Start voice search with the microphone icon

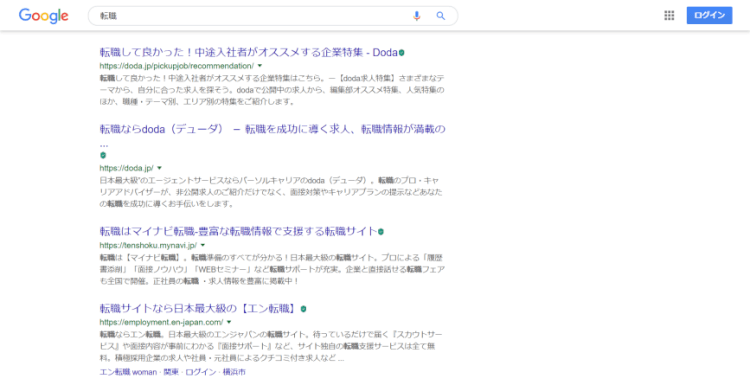[417, 16]
